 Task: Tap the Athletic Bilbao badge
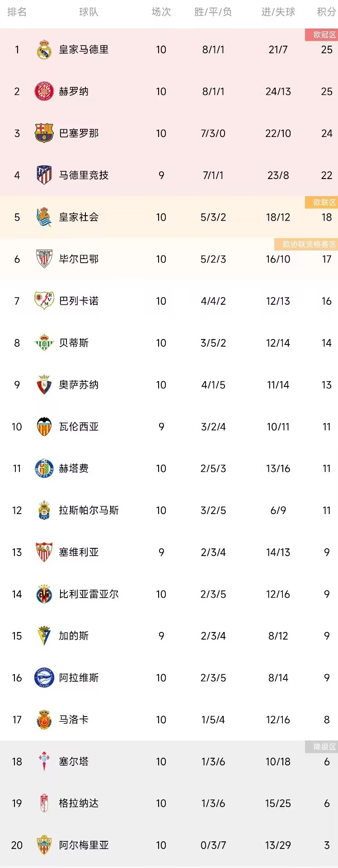point(44,259)
